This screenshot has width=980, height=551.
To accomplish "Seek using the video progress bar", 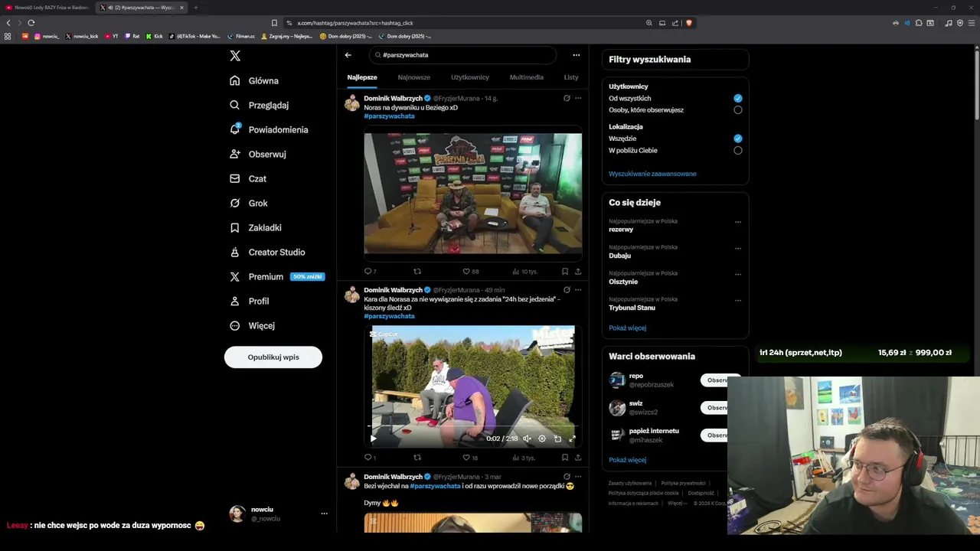I will click(472, 426).
